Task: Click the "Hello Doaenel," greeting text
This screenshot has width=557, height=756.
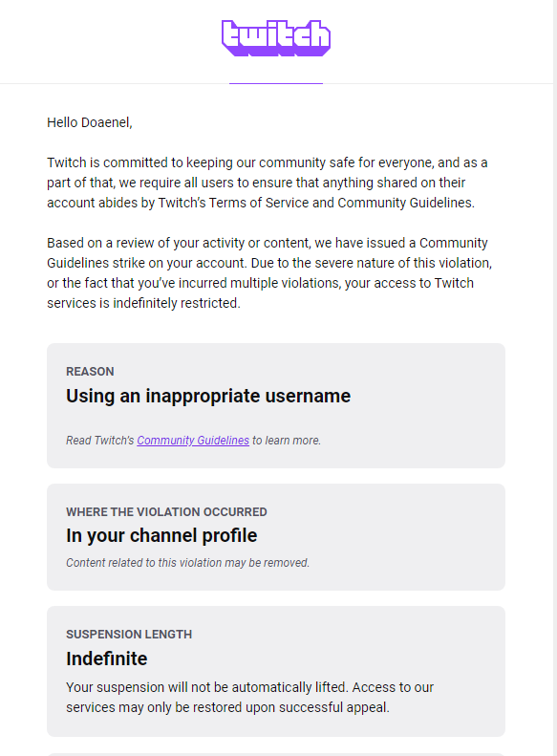Action: tap(90, 122)
